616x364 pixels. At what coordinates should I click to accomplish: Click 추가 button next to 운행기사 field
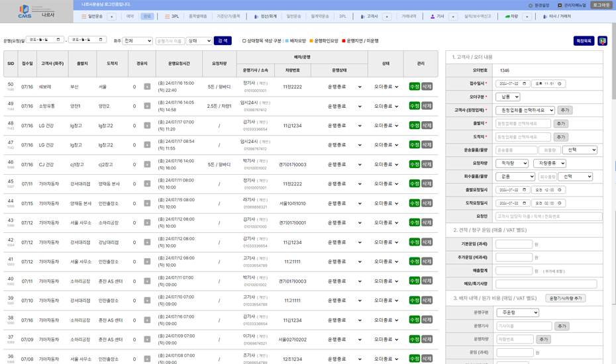pyautogui.click(x=562, y=326)
